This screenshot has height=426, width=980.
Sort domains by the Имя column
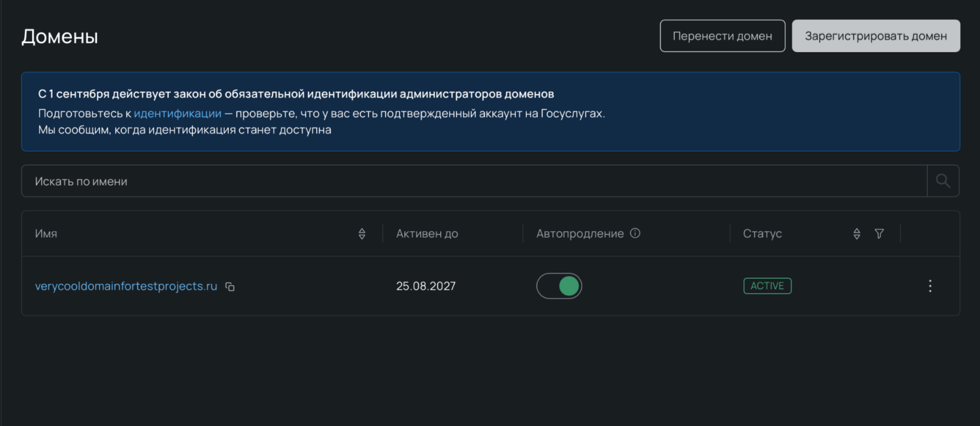click(x=362, y=234)
